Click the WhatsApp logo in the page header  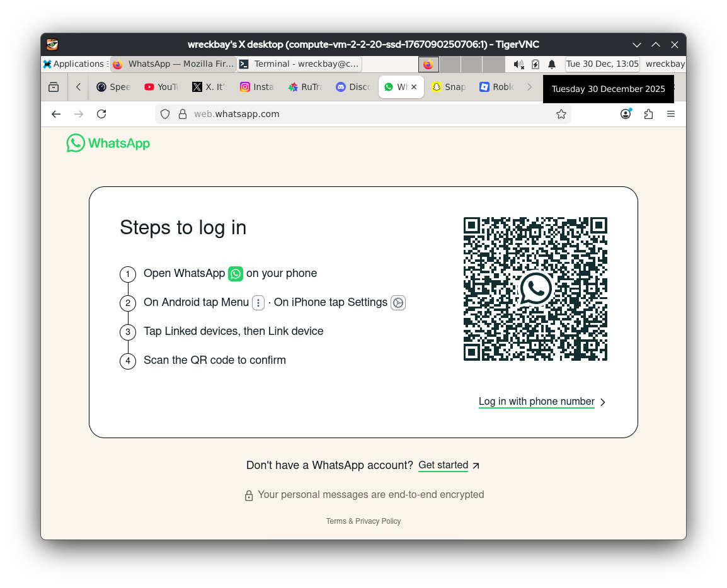coord(108,143)
